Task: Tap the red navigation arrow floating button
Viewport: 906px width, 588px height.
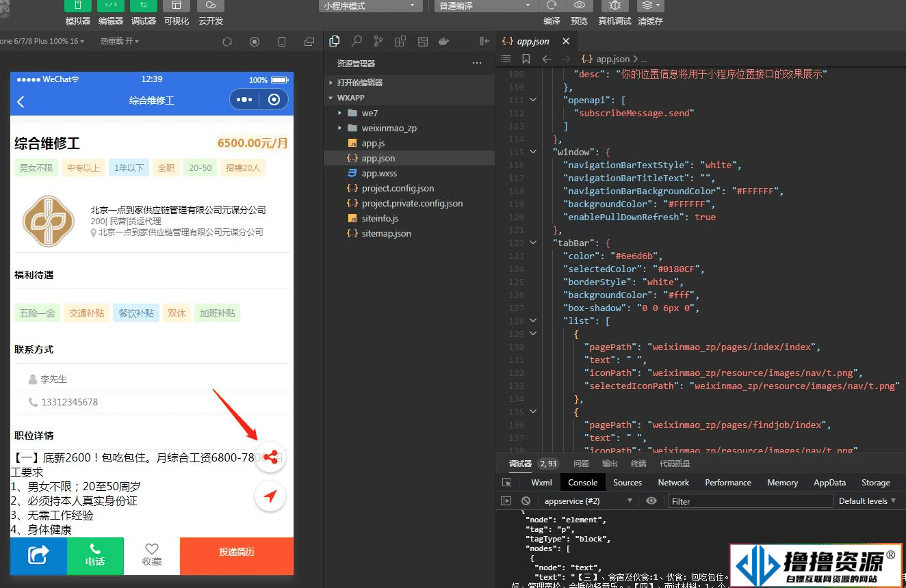Action: 270,497
